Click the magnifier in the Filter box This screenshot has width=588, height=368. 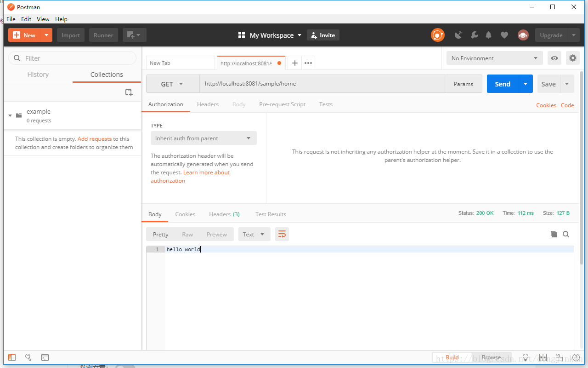pyautogui.click(x=17, y=58)
